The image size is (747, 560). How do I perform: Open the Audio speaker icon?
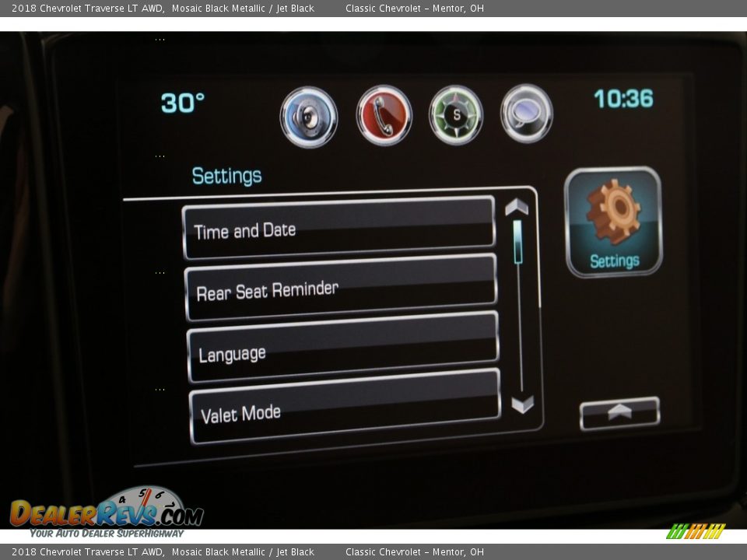tap(309, 117)
